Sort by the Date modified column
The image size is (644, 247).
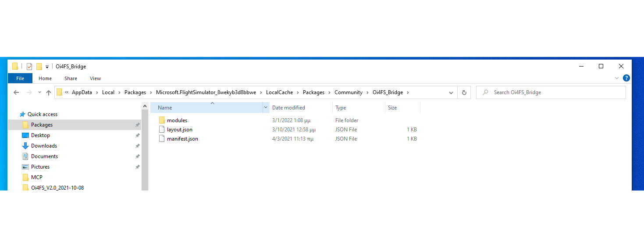pyautogui.click(x=288, y=108)
